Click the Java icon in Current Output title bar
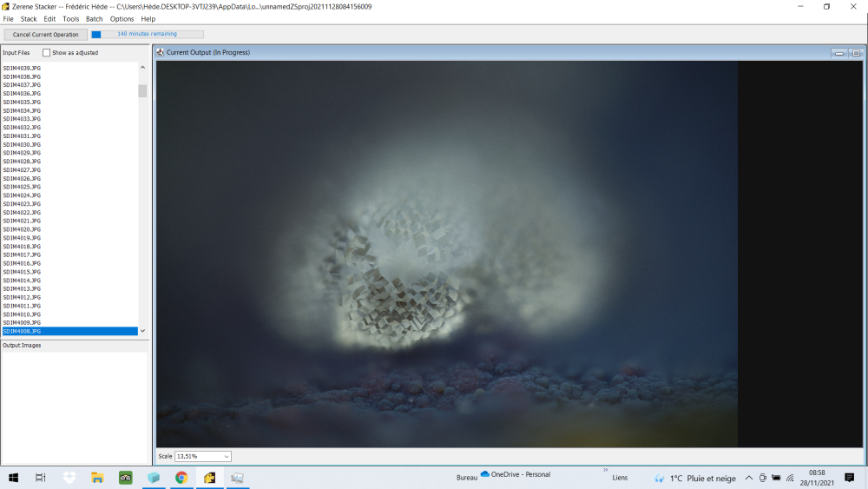Image resolution: width=868 pixels, height=489 pixels. click(x=161, y=53)
